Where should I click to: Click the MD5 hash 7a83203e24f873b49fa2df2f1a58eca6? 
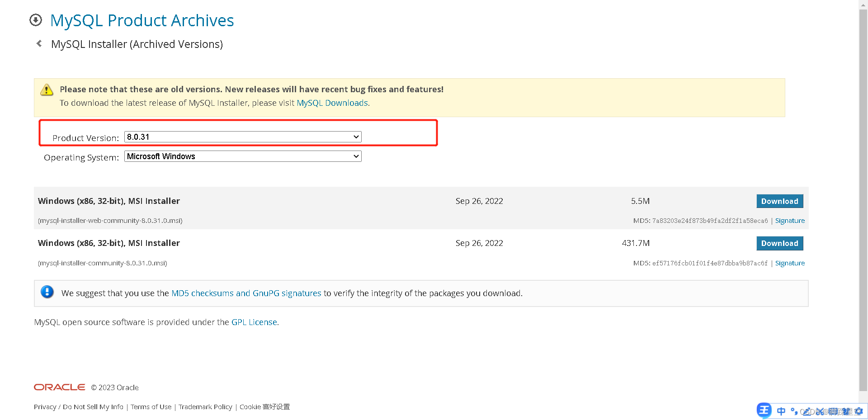pyautogui.click(x=710, y=221)
